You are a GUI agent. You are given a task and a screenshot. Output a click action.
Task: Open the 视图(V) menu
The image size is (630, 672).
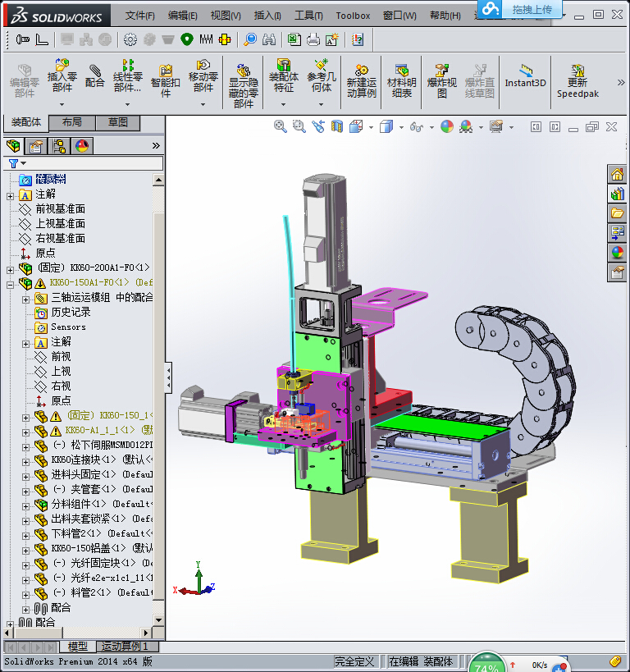pyautogui.click(x=226, y=16)
